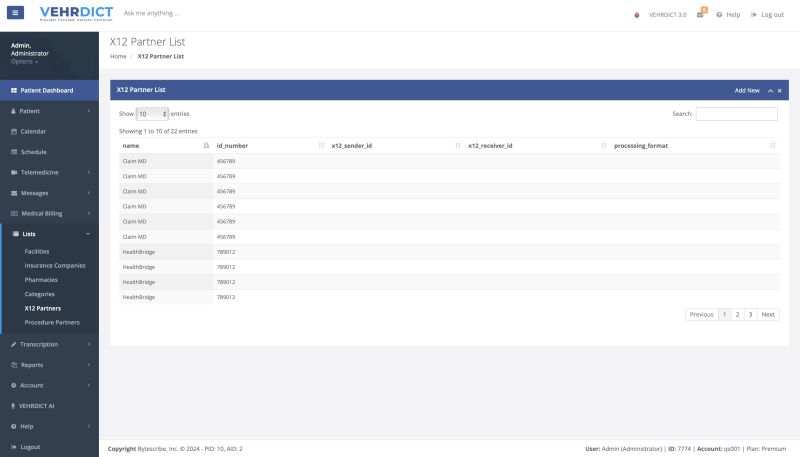800x457 pixels.
Task: Open the VEHRDICT AI microphone item
Action: 37,406
